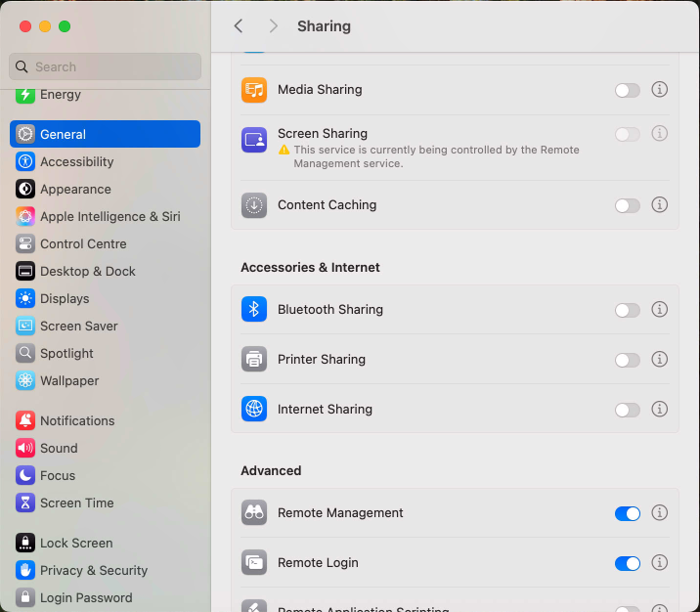Viewport: 700px width, 612px height.
Task: Click the Focus moon icon
Action: click(x=25, y=475)
